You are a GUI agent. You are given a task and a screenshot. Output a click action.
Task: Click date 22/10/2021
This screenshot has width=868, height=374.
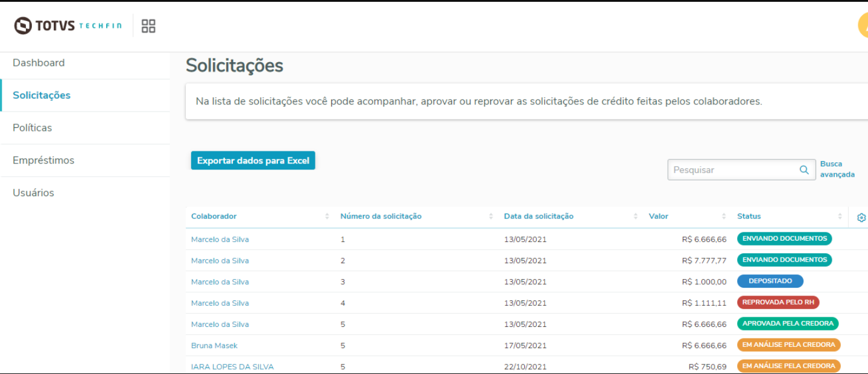pyautogui.click(x=525, y=367)
